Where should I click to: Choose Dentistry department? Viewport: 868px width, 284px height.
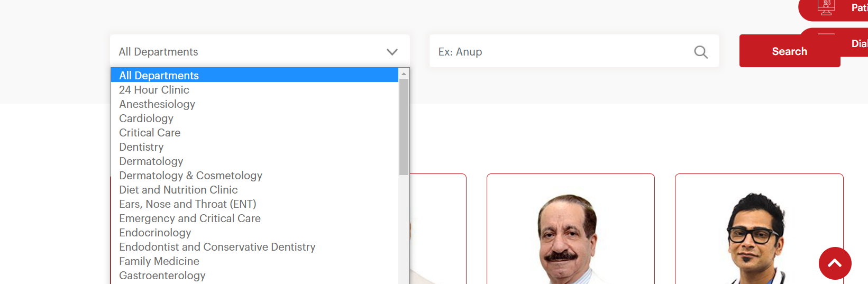254,146
